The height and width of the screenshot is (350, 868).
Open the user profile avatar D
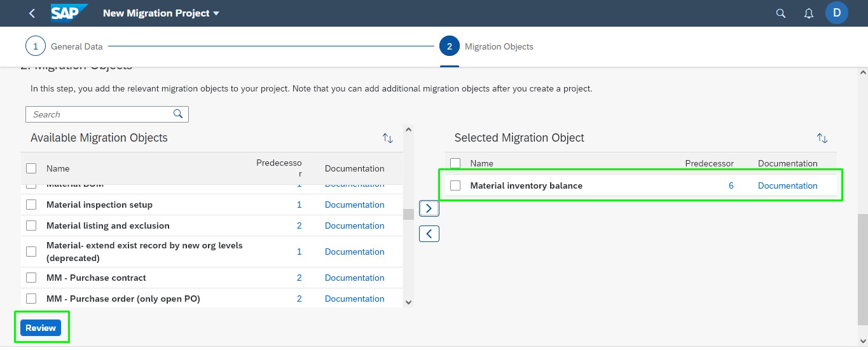click(x=836, y=13)
